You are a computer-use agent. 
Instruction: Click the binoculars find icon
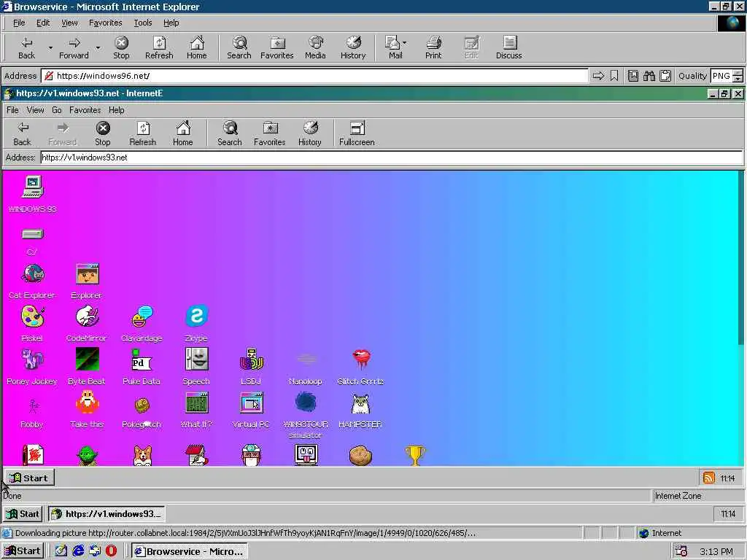click(649, 76)
